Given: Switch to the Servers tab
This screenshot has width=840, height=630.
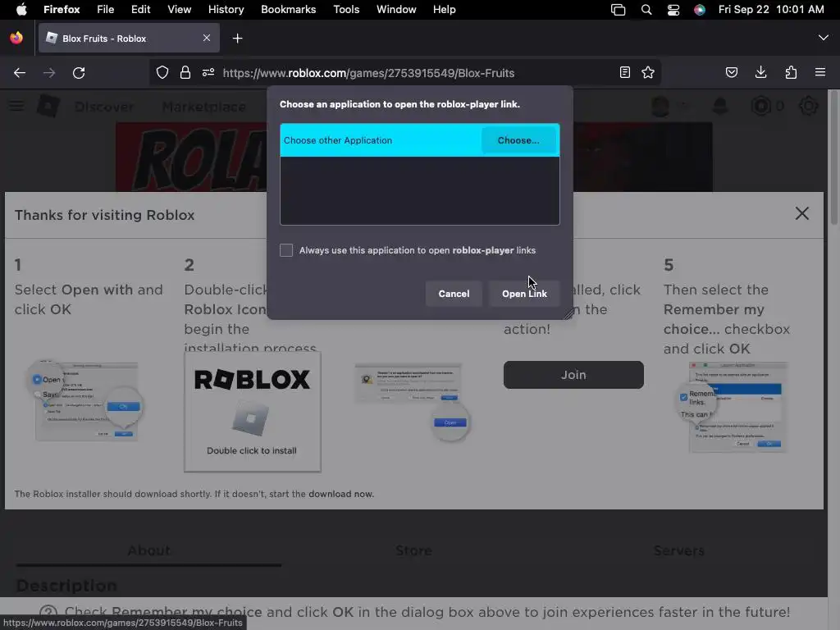Looking at the screenshot, I should [x=678, y=550].
